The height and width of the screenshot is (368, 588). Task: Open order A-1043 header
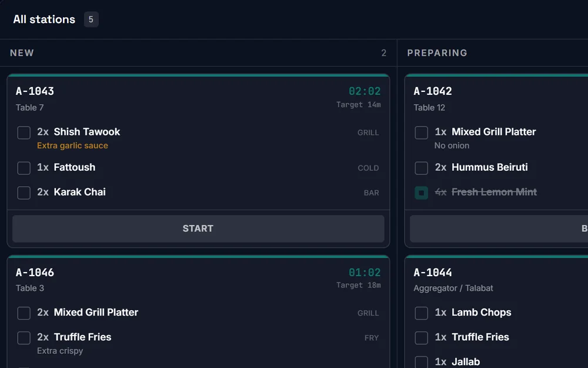(x=35, y=91)
